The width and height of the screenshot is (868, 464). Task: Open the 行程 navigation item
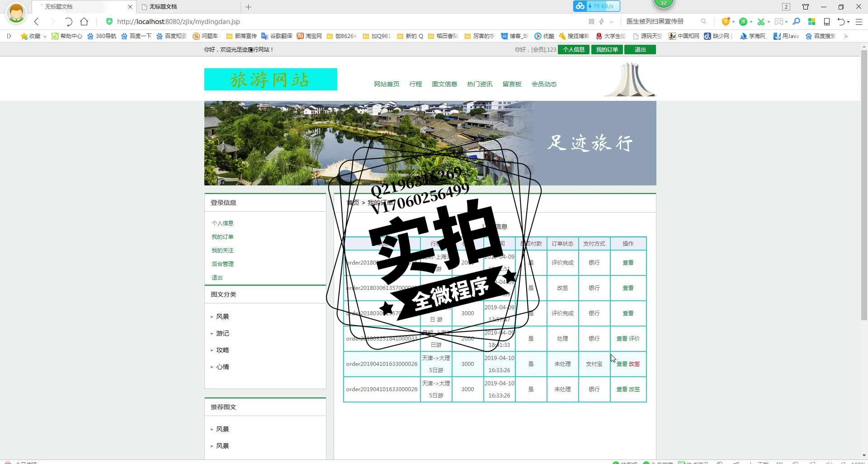[415, 84]
